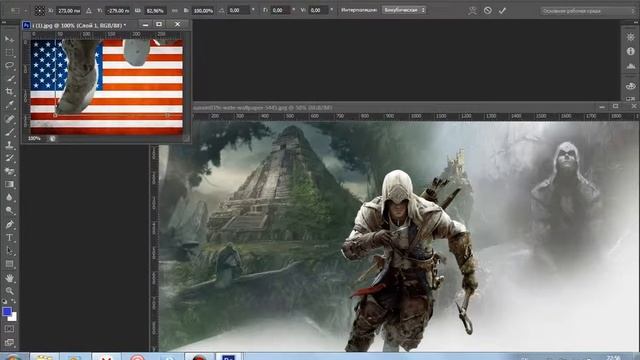Screen dimensions: 640x360
Task: Select the Hand tool
Action: pyautogui.click(x=9, y=278)
